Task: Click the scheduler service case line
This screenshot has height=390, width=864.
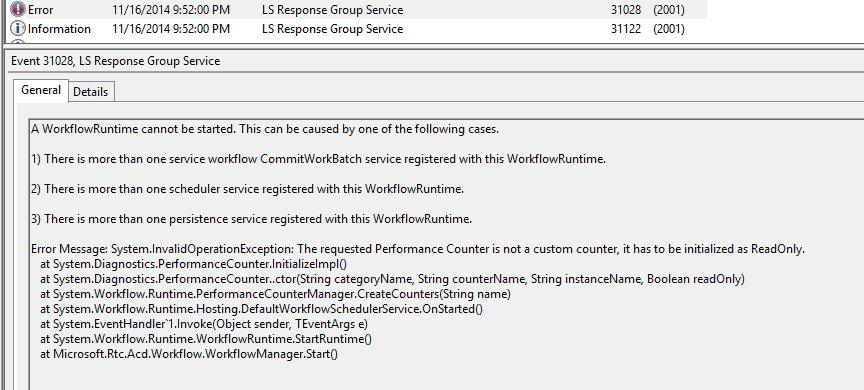Action: pyautogui.click(x=247, y=189)
